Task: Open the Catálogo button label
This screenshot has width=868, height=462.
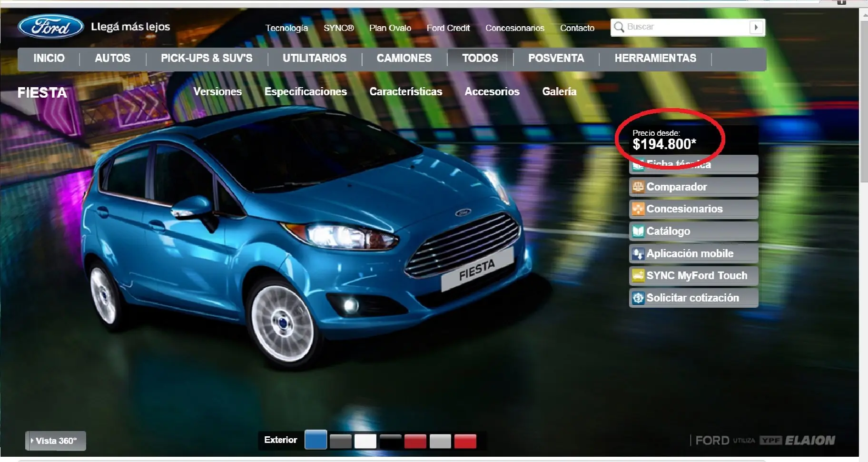Action: 668,231
